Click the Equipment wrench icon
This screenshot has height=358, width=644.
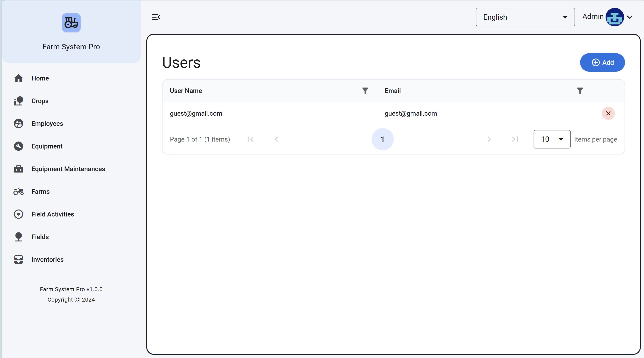pyautogui.click(x=19, y=146)
